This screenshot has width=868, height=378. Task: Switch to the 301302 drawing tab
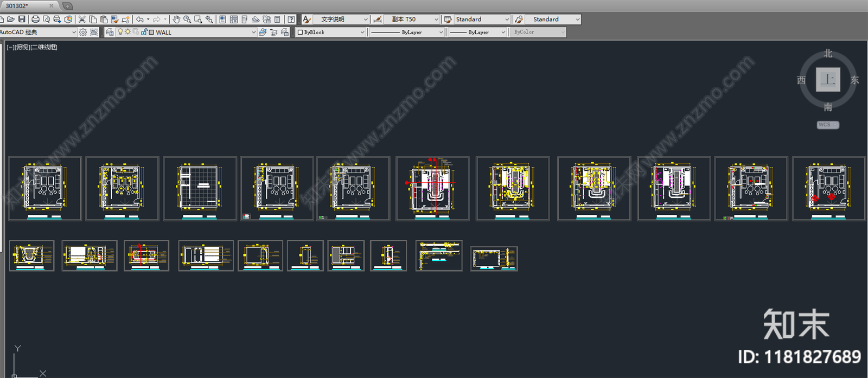coord(17,6)
